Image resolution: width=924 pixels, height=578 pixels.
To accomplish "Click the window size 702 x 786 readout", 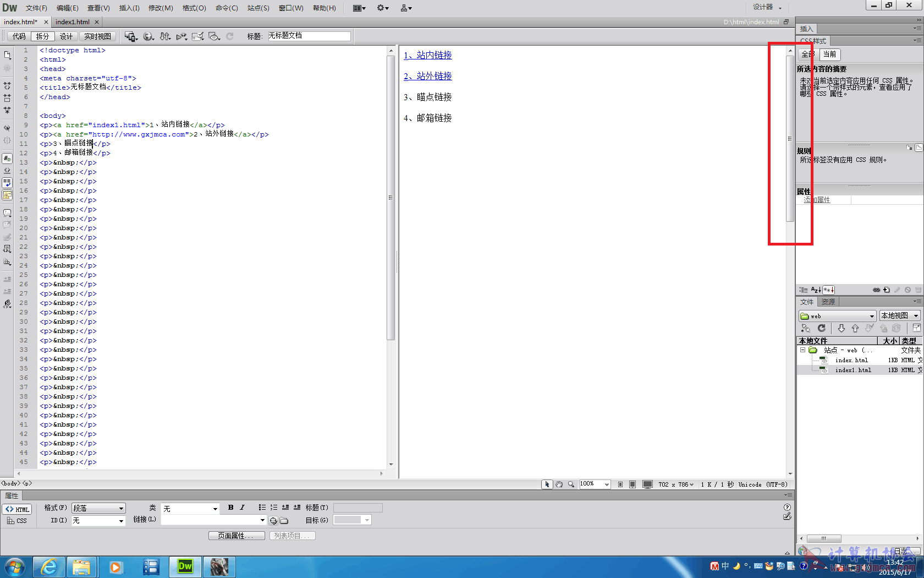I will pyautogui.click(x=676, y=484).
